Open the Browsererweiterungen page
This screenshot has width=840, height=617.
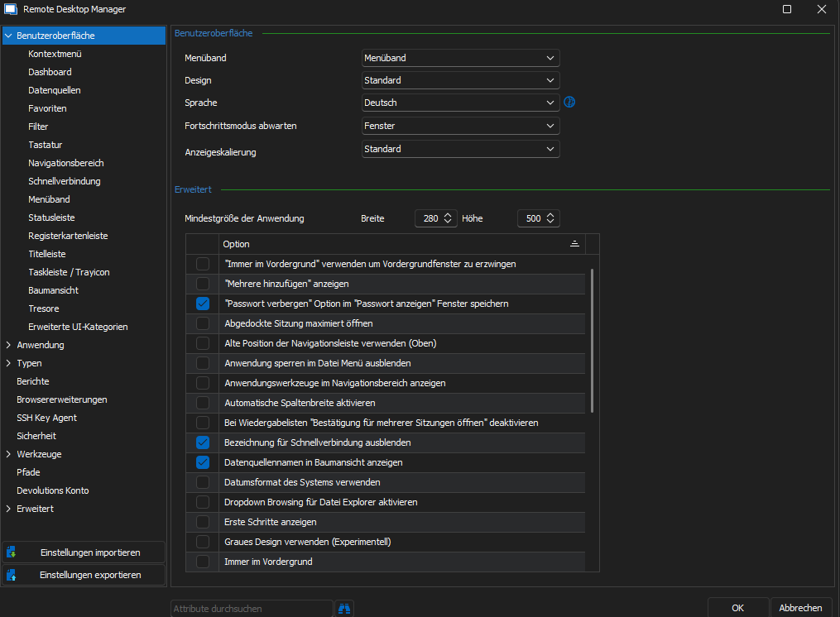[x=61, y=399]
